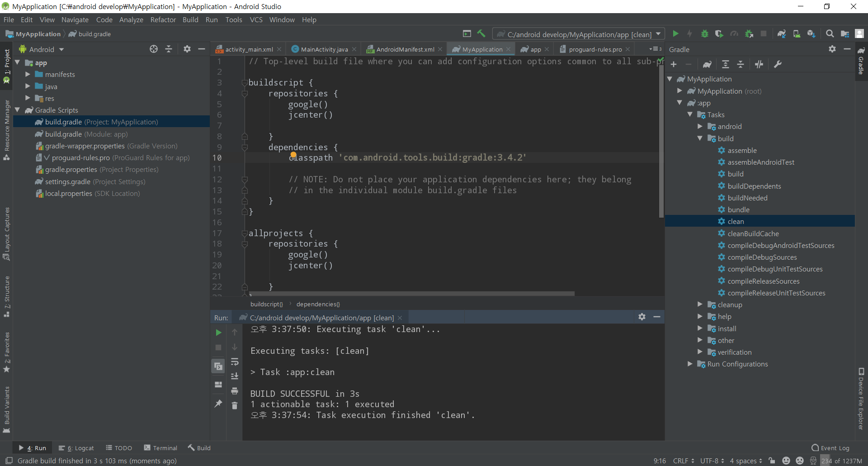Click Print icon in Run console
The image size is (868, 466).
tap(235, 390)
